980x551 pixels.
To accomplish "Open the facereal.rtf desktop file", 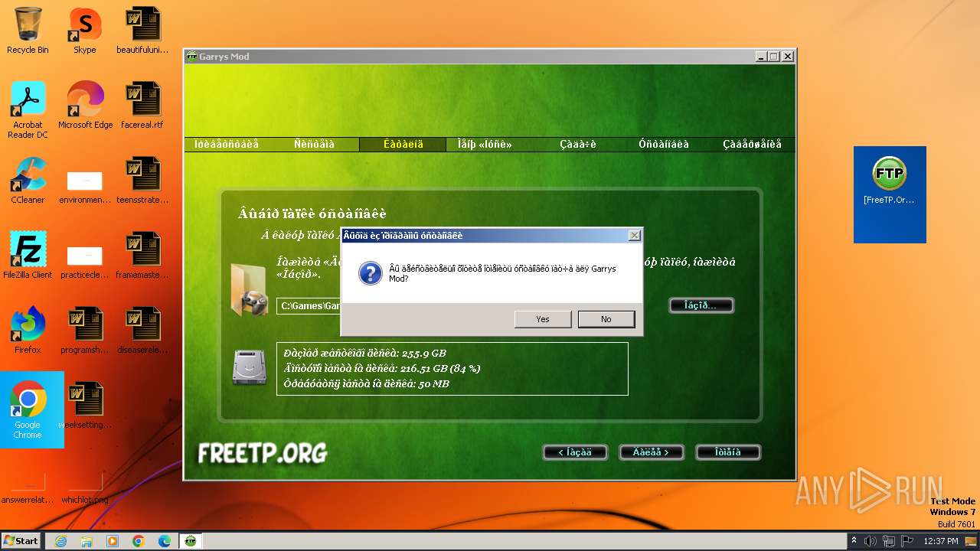I will 142,106.
